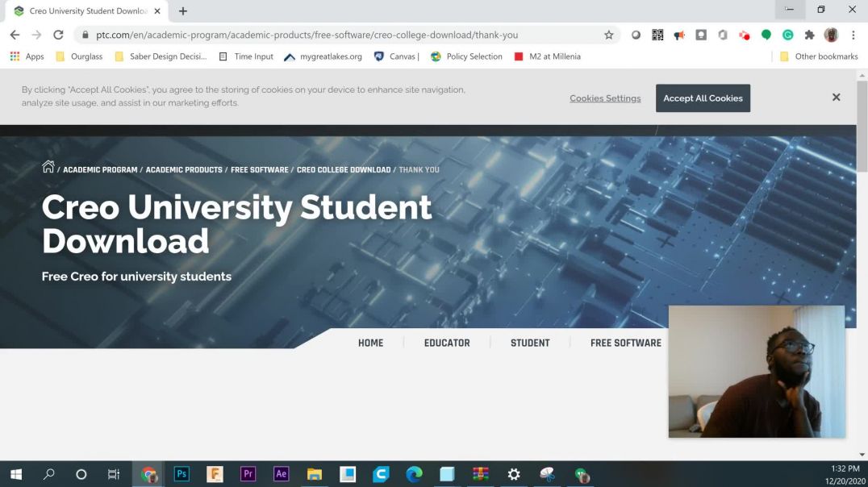This screenshot has width=868, height=487.
Task: Go to Academic Products breadcrumb
Action: [184, 170]
